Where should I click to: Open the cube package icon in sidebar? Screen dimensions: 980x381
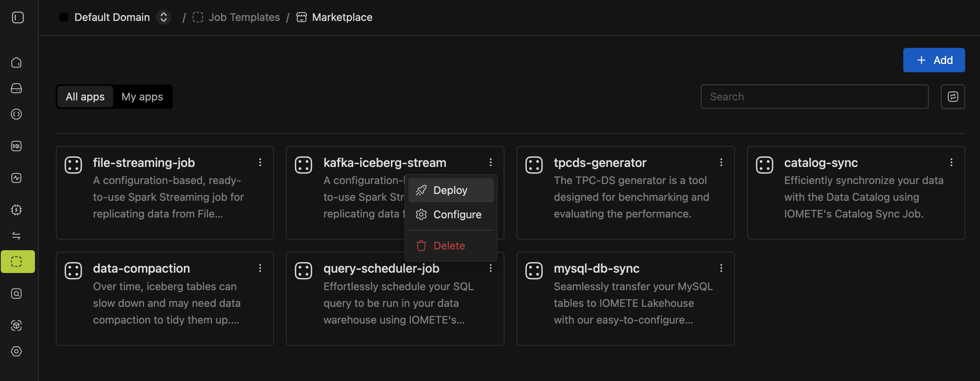pos(16,325)
